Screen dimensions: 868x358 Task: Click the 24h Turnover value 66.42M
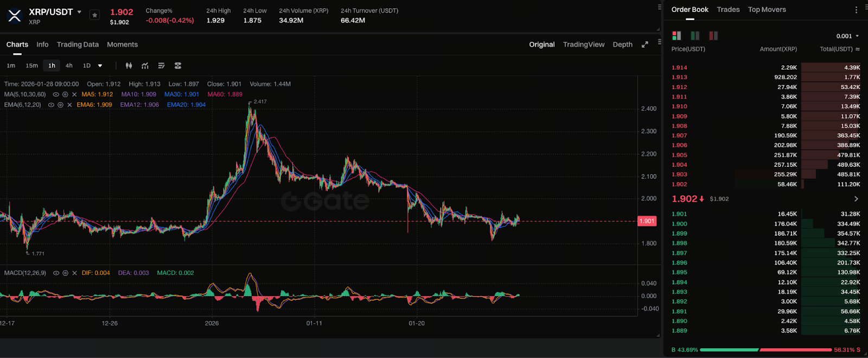[353, 21]
